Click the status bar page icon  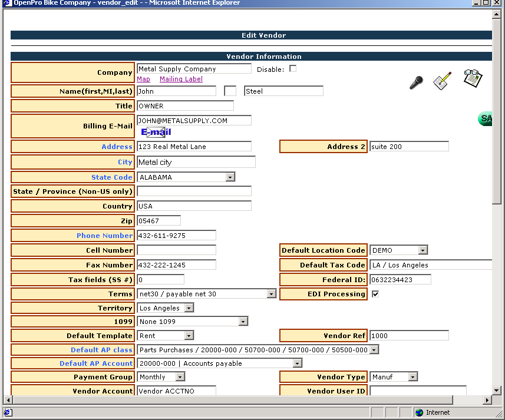[x=8, y=412]
